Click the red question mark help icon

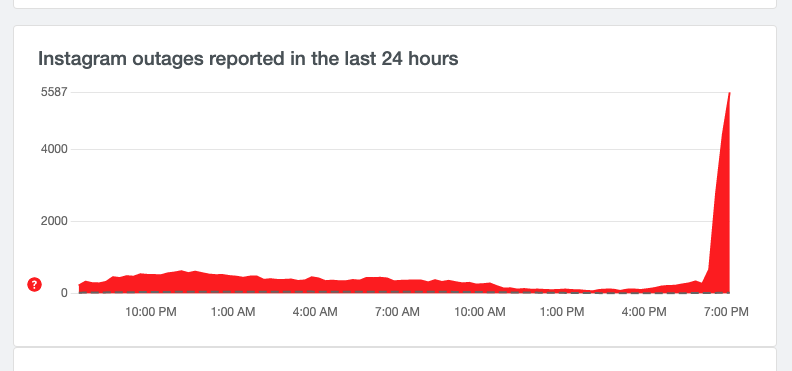tap(34, 285)
